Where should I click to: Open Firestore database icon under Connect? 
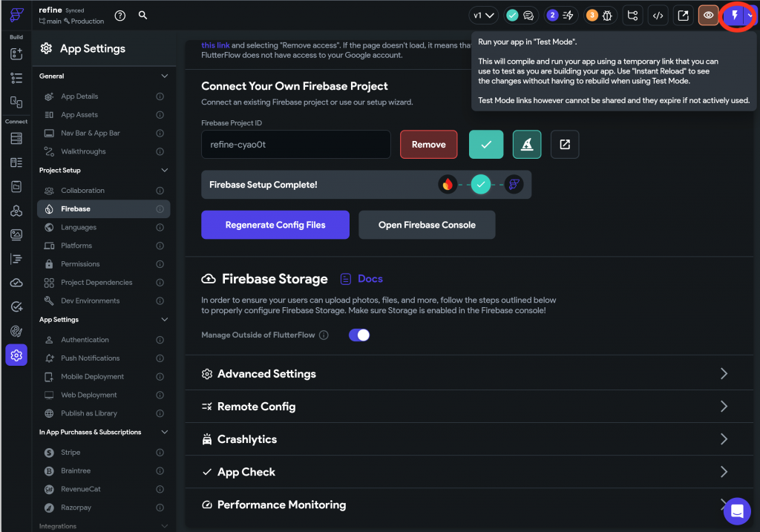tap(16, 139)
